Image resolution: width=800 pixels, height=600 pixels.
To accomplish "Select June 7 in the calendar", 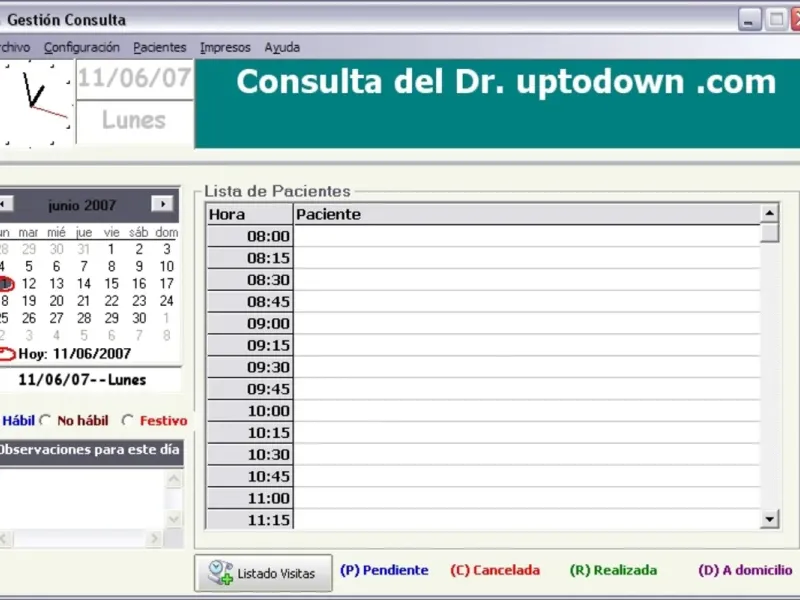I will (84, 266).
